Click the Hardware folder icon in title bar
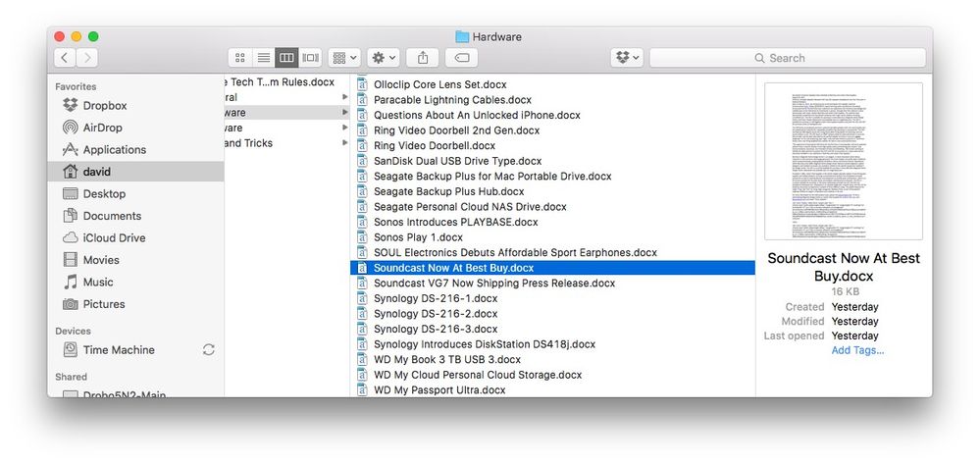Screen dimensions: 980x465 coord(462,37)
